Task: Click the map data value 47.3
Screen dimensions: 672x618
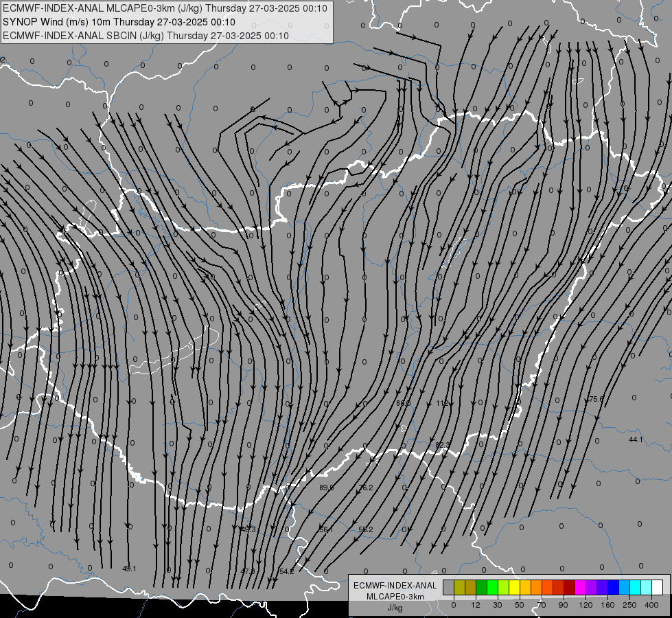Action: point(248,571)
